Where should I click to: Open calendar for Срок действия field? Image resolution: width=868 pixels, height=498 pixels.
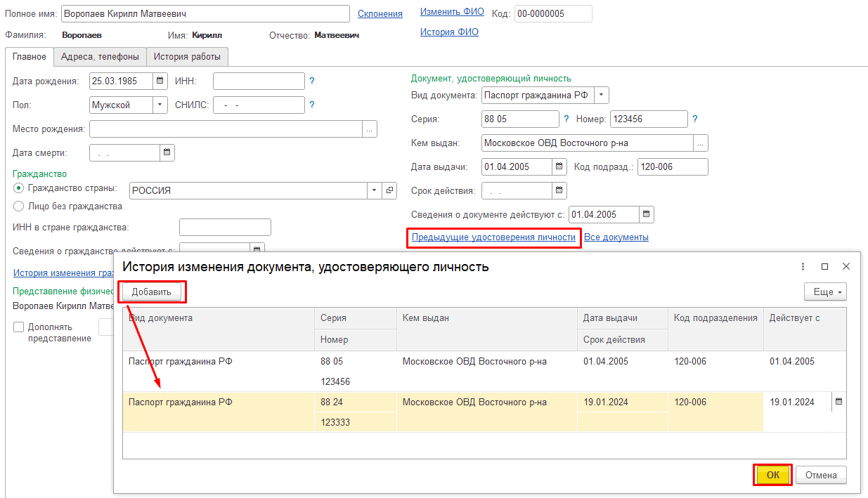(x=559, y=190)
